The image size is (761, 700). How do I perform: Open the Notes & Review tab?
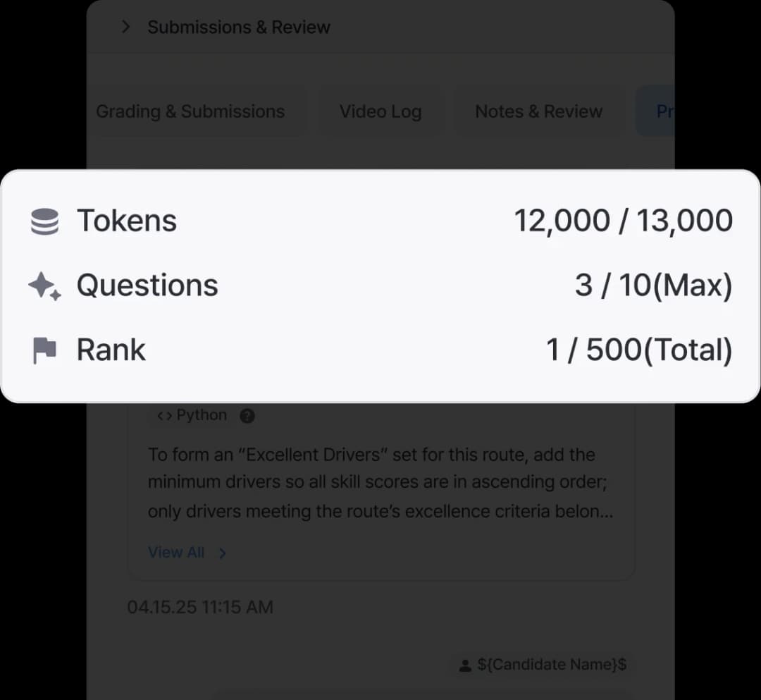[x=538, y=111]
